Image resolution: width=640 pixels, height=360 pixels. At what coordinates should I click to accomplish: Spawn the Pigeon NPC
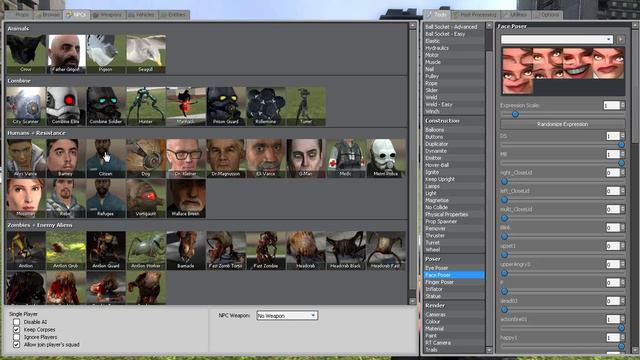pos(106,53)
